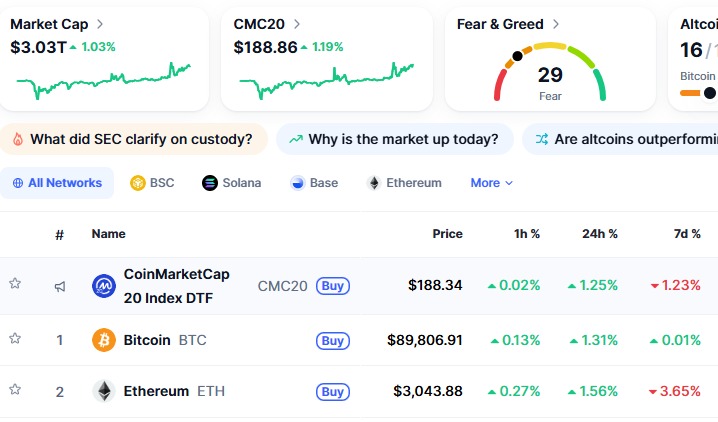
Task: Click the Bitcoin logo icon
Action: click(104, 340)
